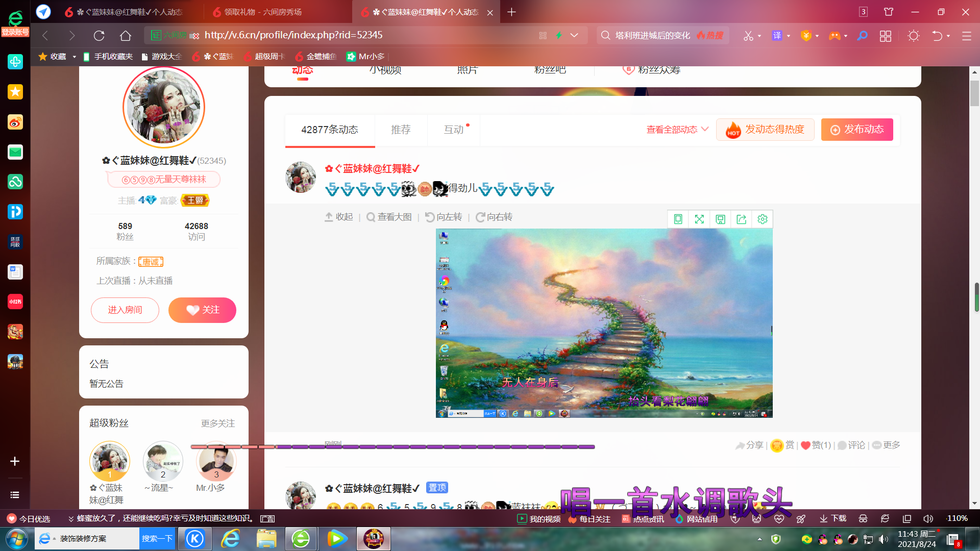Viewport: 980px width, 551px height.
Task: Open Windows Start button
Action: tap(16, 539)
